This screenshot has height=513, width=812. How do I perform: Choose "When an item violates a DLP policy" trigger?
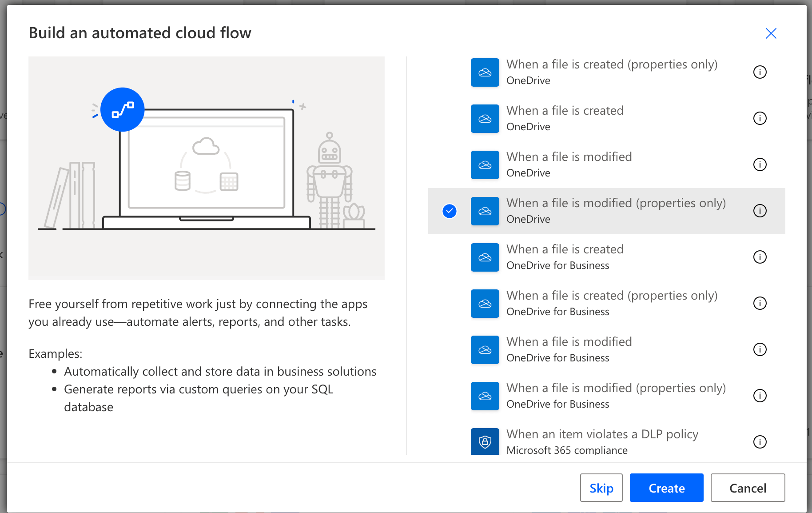point(602,434)
